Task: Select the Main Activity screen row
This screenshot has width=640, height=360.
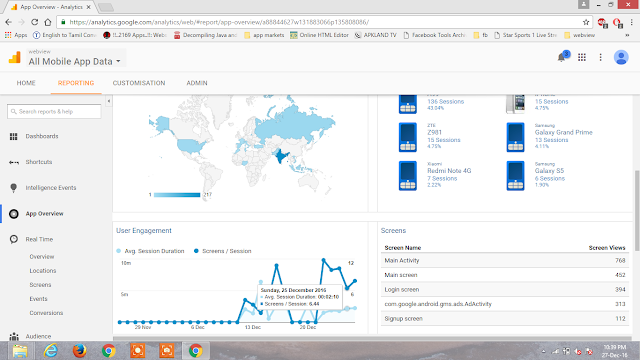Action: [504, 260]
